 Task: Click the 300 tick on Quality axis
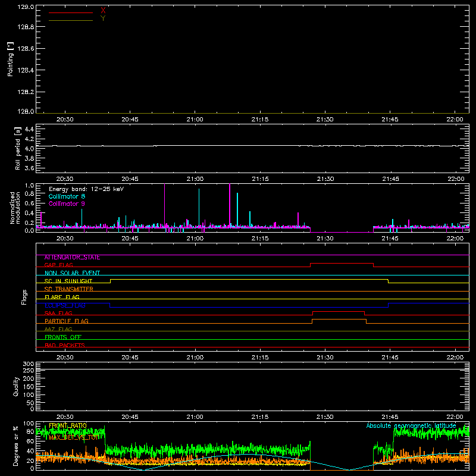pos(28,364)
